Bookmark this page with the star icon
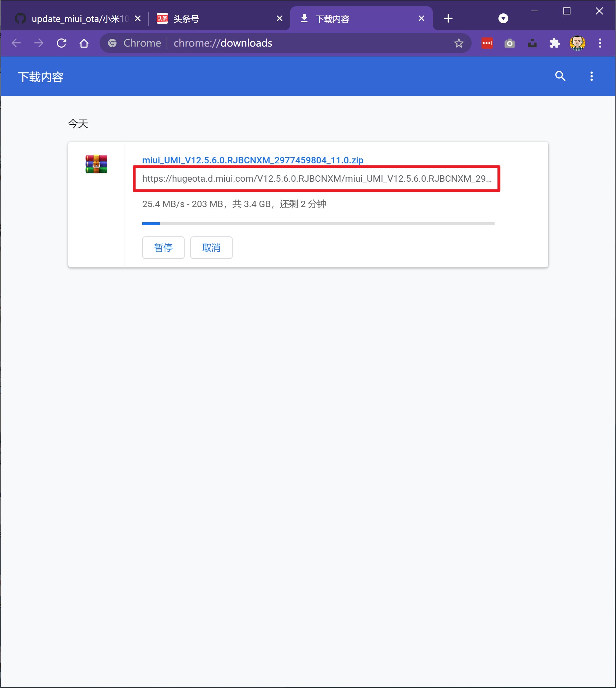The height and width of the screenshot is (688, 616). coord(458,43)
